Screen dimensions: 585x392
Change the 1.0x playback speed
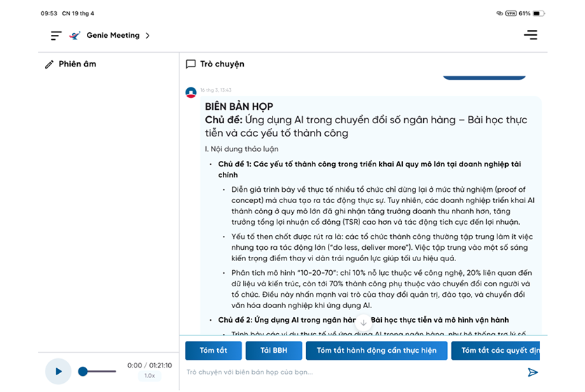click(150, 376)
